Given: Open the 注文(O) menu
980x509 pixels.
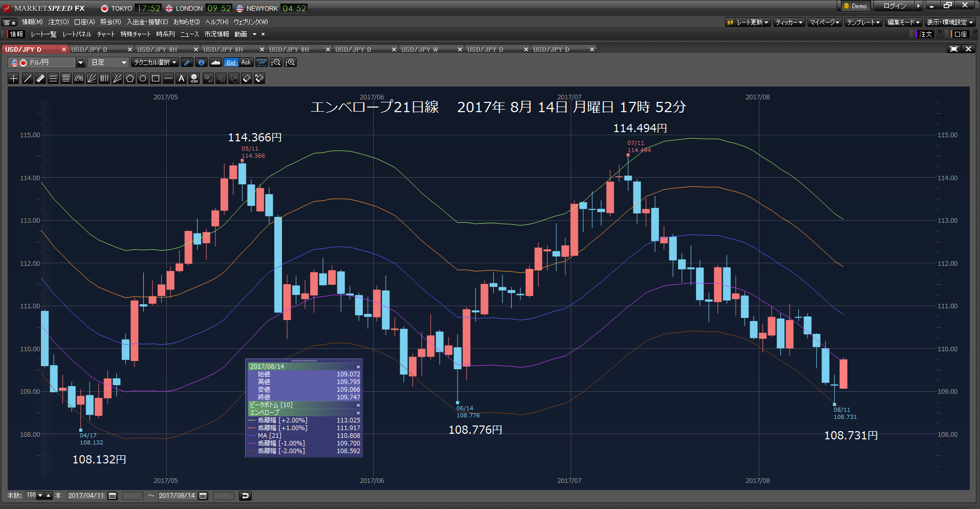Looking at the screenshot, I should coord(58,22).
